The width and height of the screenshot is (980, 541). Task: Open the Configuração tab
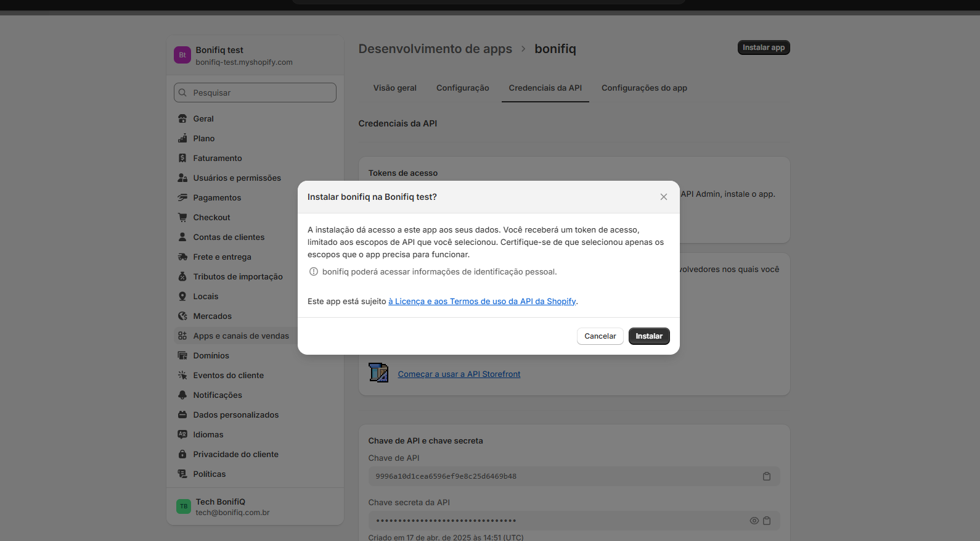[x=463, y=88]
